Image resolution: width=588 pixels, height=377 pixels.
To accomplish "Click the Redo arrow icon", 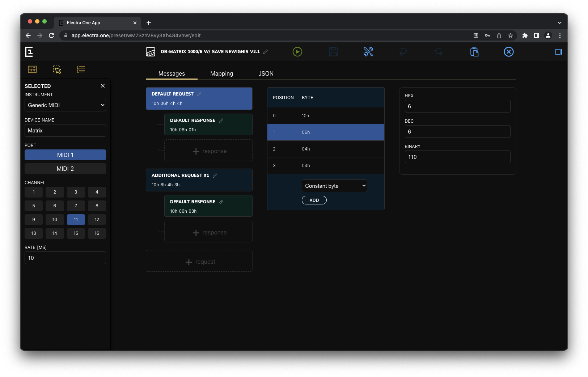I will 439,52.
